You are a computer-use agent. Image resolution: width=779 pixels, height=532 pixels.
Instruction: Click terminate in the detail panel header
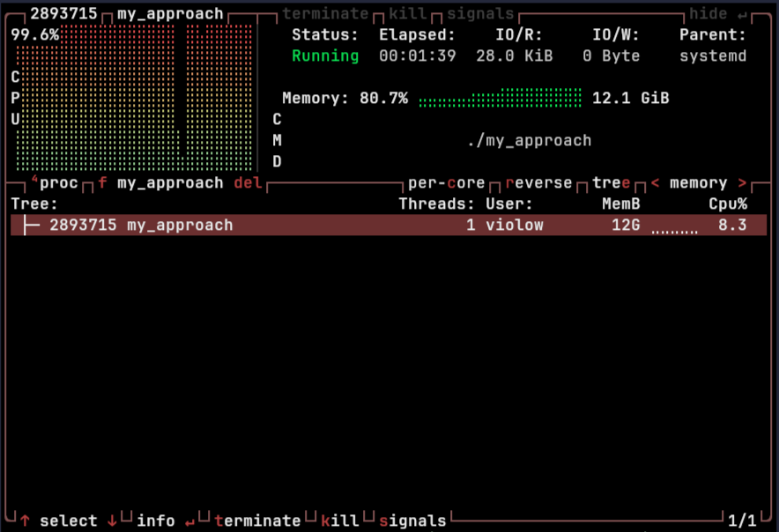click(325, 14)
